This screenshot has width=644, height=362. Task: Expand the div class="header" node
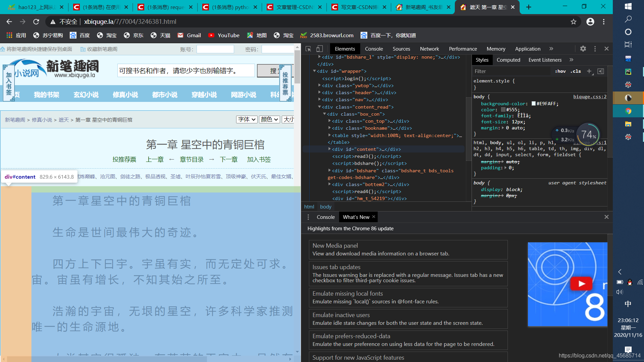pos(319,93)
